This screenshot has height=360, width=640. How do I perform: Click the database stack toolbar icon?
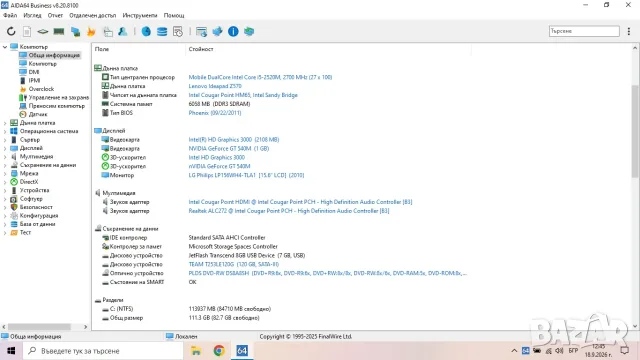click(162, 31)
